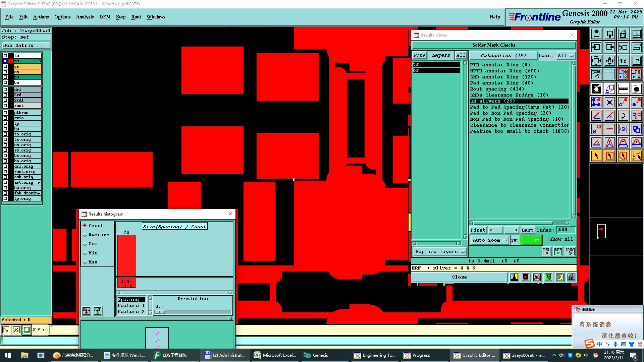Open the Replace layers dropdown
Image resolution: width=644 pixels, height=362 pixels.
[x=439, y=252]
